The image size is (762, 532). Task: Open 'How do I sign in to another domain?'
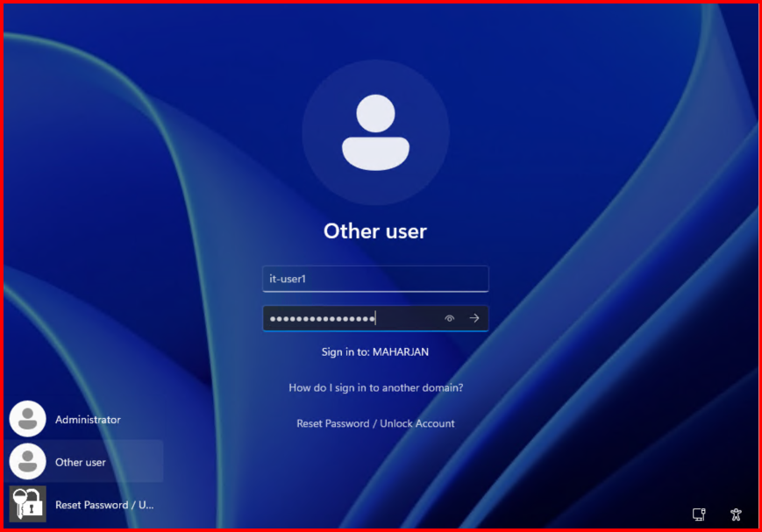(x=375, y=387)
